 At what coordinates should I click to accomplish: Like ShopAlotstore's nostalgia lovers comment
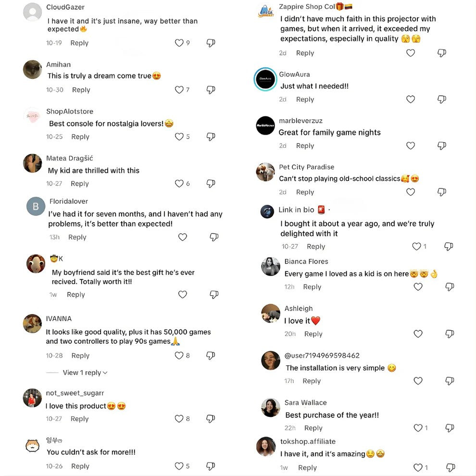(x=179, y=137)
